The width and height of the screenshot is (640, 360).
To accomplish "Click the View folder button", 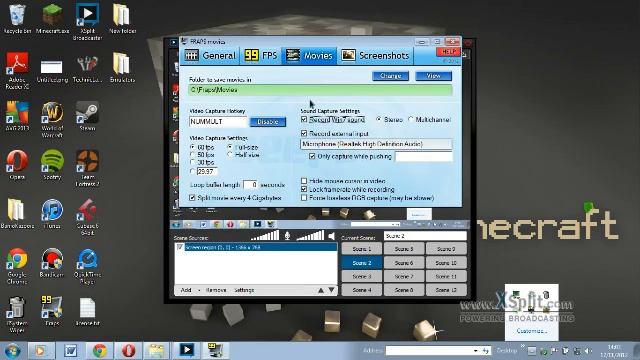I will [x=433, y=76].
